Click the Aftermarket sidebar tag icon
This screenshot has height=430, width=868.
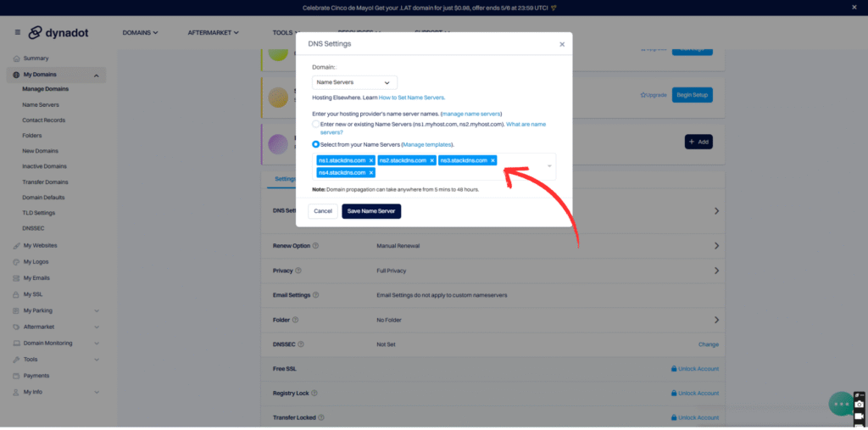pos(16,327)
